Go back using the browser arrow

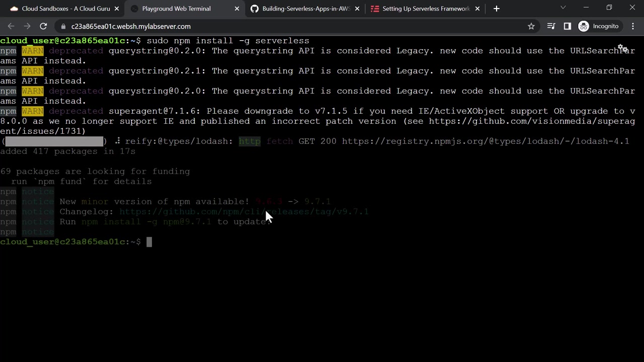tap(11, 26)
